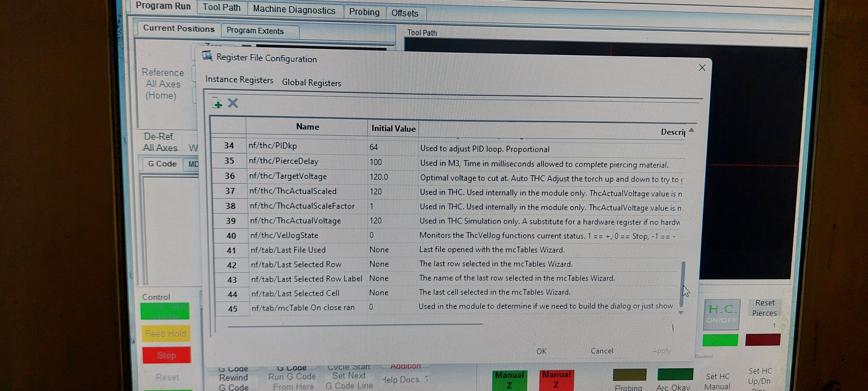This screenshot has height=391, width=868.
Task: Click the red Stop button
Action: click(x=167, y=355)
